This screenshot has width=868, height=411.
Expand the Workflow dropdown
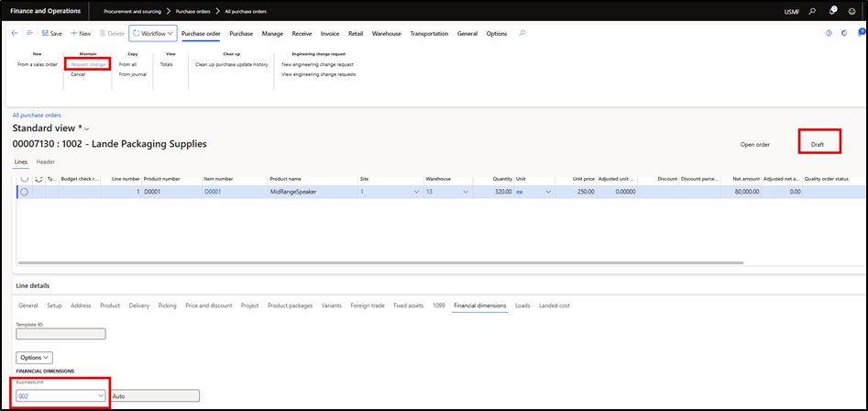(152, 34)
